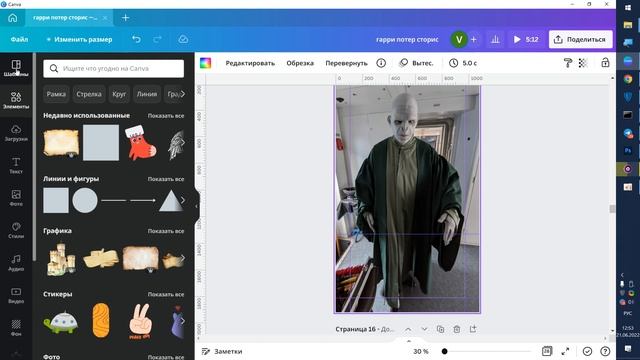
Task: Click the cloud save status icon
Action: coord(183,39)
